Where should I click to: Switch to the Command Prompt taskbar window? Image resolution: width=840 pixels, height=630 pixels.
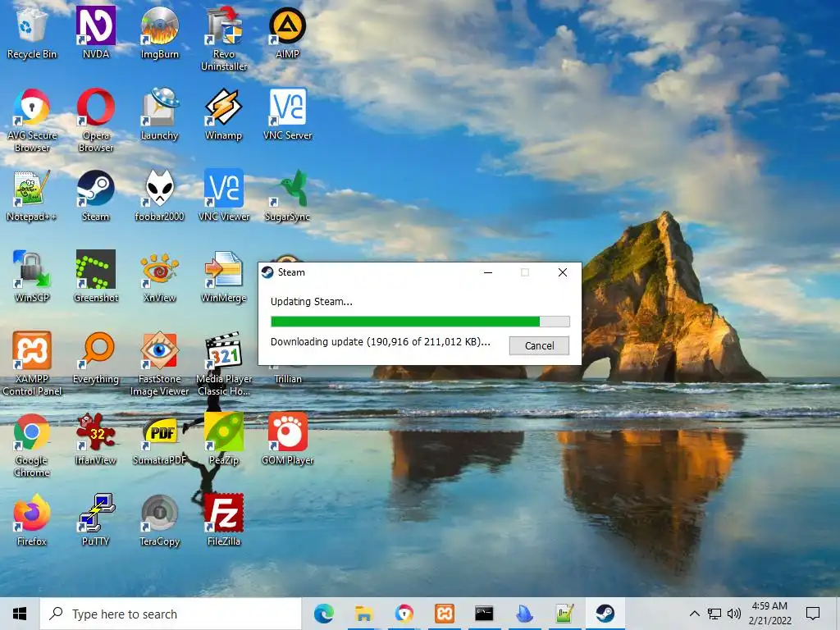click(484, 614)
